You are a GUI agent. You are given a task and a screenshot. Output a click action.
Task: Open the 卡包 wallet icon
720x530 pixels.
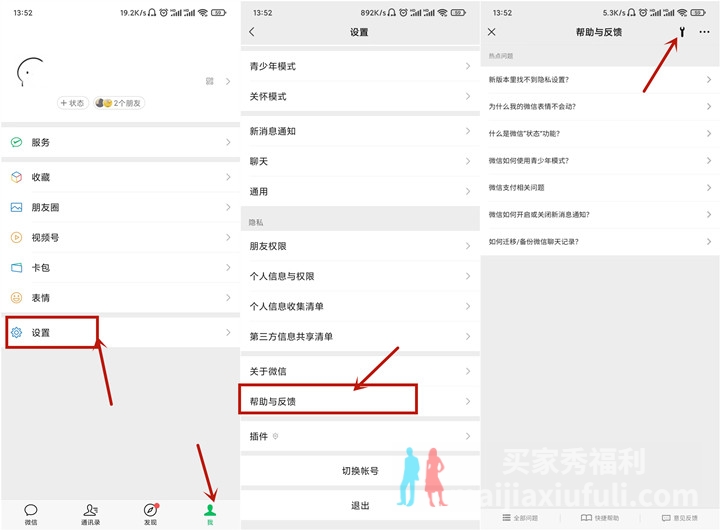point(17,267)
